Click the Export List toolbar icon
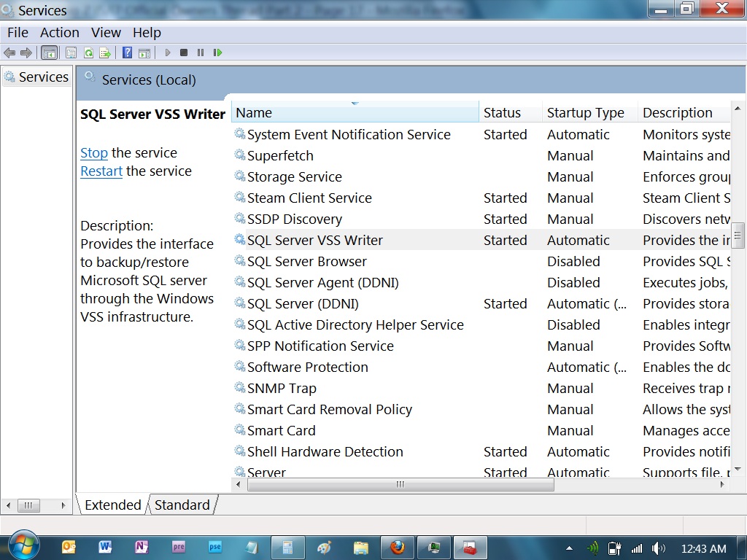This screenshot has width=747, height=560. (105, 52)
